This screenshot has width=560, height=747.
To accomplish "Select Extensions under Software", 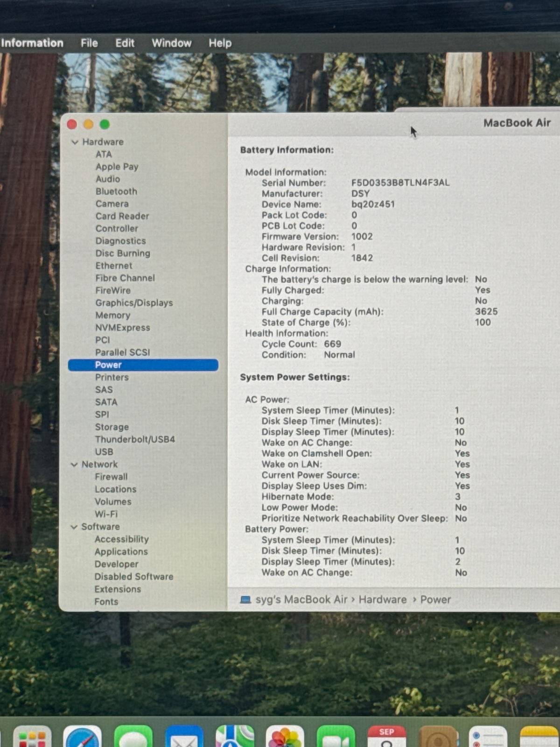I will click(118, 589).
